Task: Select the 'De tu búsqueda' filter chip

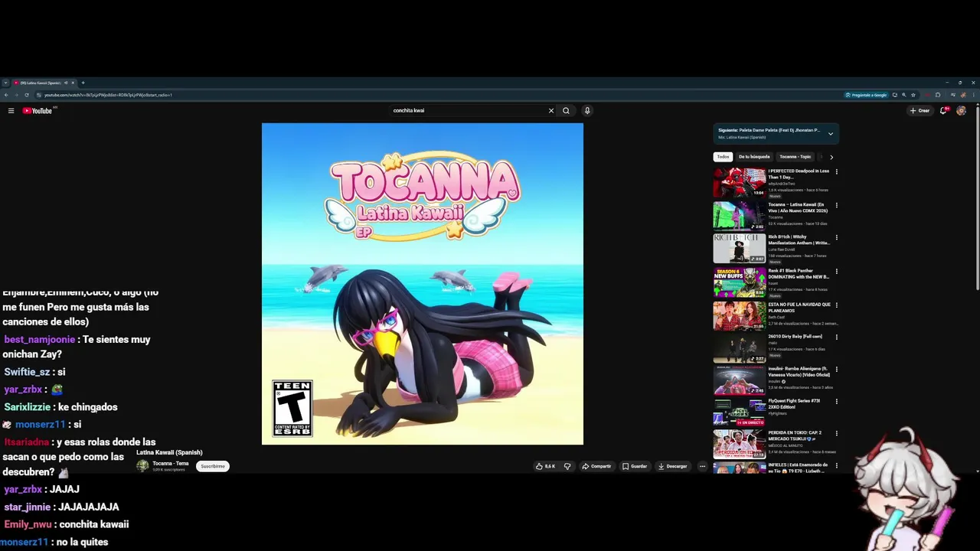Action: tap(754, 157)
